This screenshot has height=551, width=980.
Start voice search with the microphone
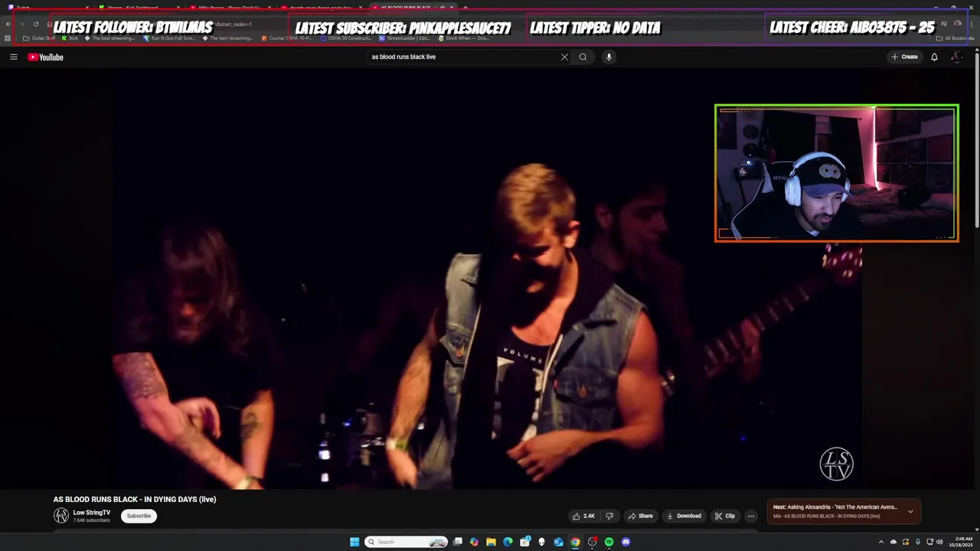[x=609, y=57]
